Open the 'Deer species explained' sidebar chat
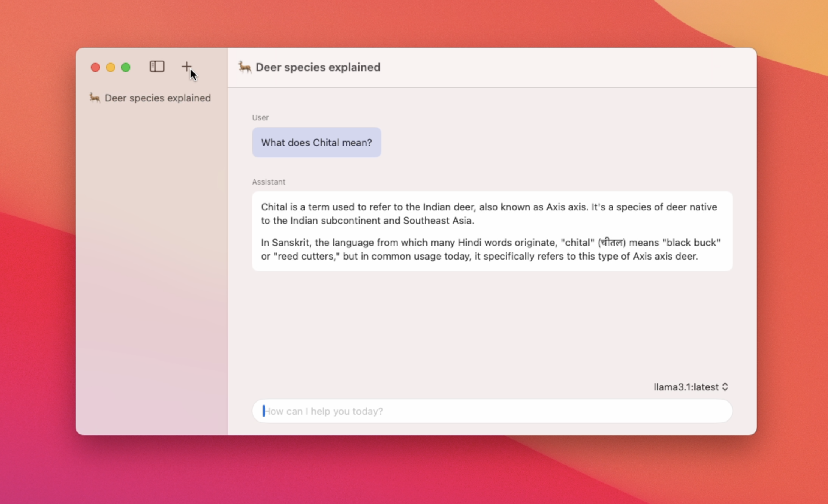Screen dimensions: 828x504 pyautogui.click(x=157, y=98)
